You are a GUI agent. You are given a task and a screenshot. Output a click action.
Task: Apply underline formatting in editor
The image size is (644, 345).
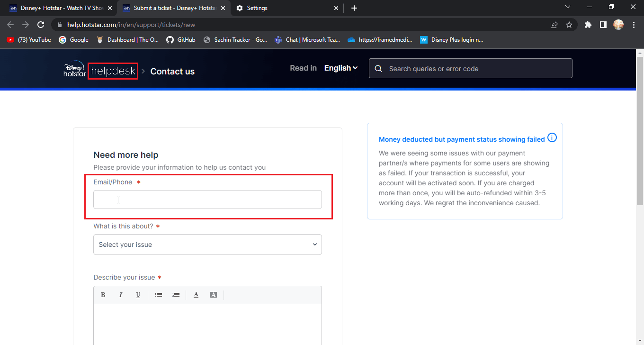(138, 295)
